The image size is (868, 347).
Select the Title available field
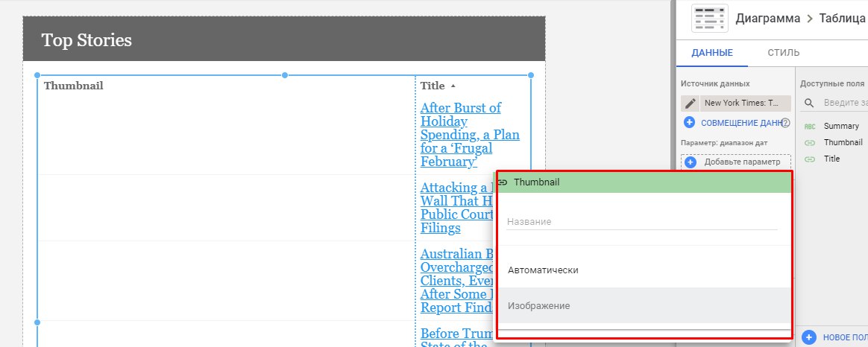pos(831,159)
